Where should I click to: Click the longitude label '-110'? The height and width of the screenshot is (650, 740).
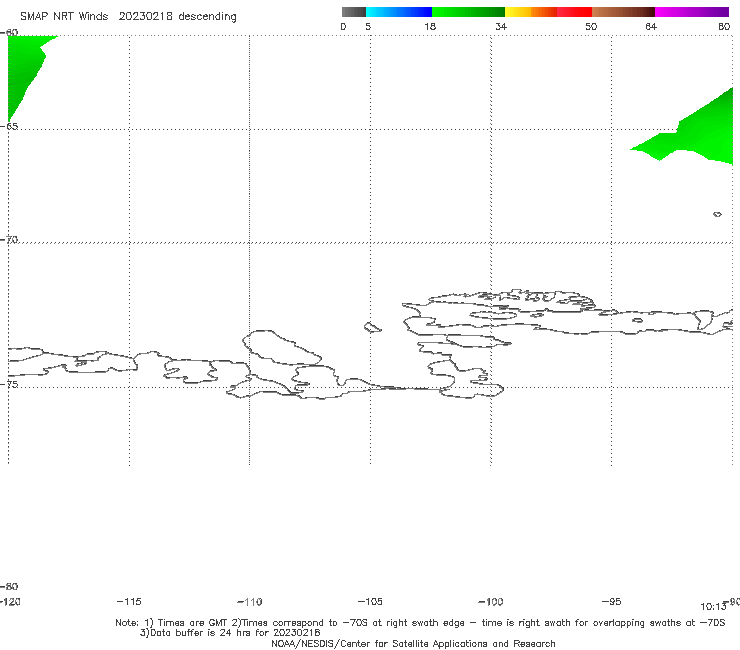tap(250, 602)
